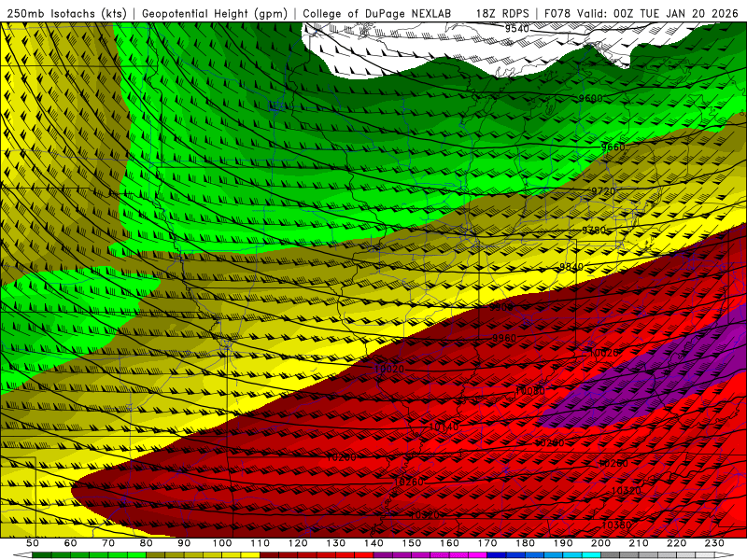Screen dimensions: 747x560
Task: Click the 60 kts value on the color scale
Action: (71, 543)
